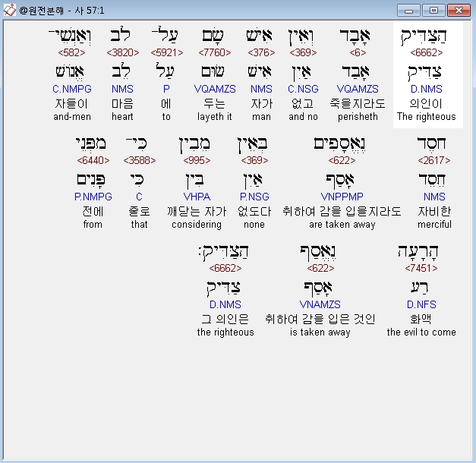Click the Korean gloss '화액'
This screenshot has width=476, height=463.
(421, 320)
